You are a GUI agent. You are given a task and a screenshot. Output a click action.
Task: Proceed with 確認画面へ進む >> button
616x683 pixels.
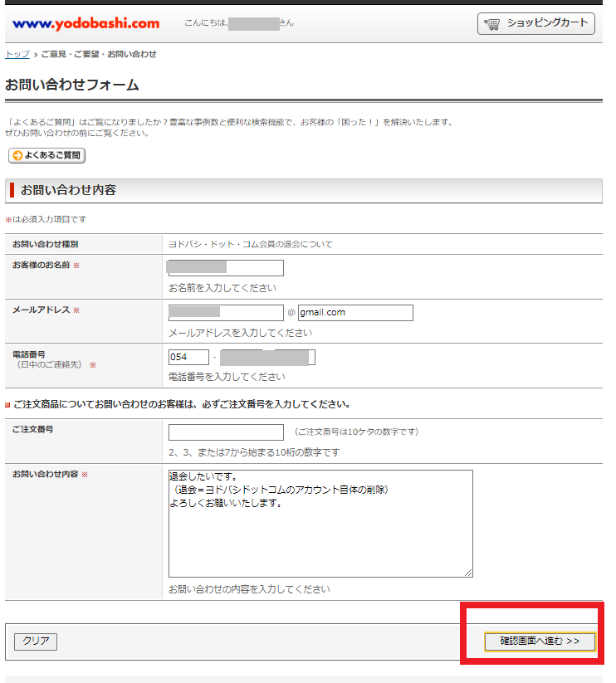(x=540, y=642)
